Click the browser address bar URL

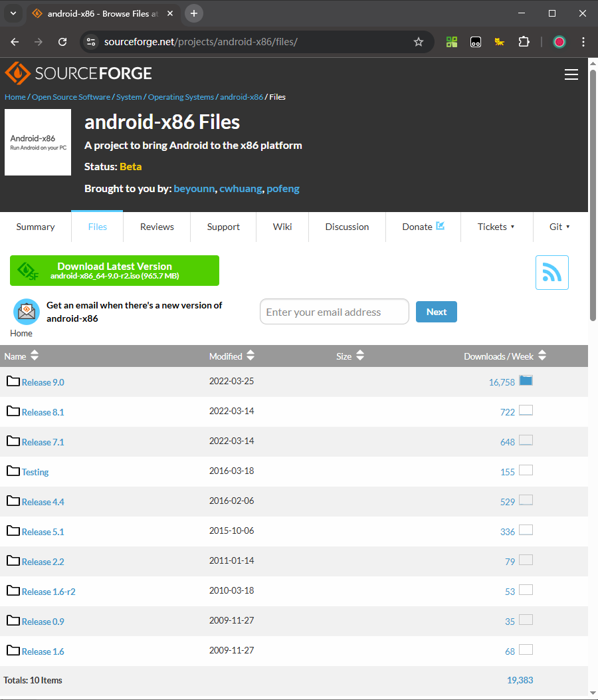(201, 42)
